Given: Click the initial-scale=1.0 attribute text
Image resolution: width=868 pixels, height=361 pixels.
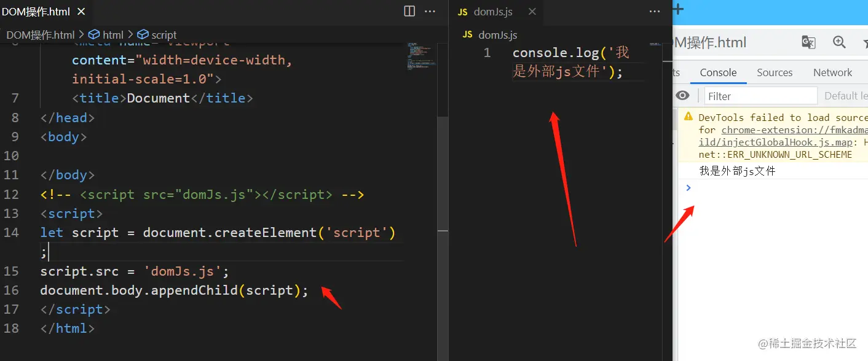Looking at the screenshot, I should point(143,79).
